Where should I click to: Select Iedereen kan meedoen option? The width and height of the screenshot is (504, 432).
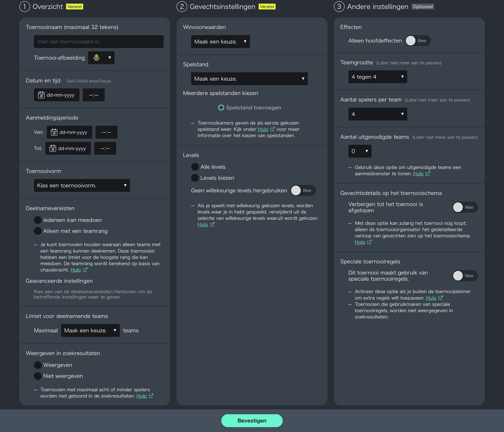[38, 220]
